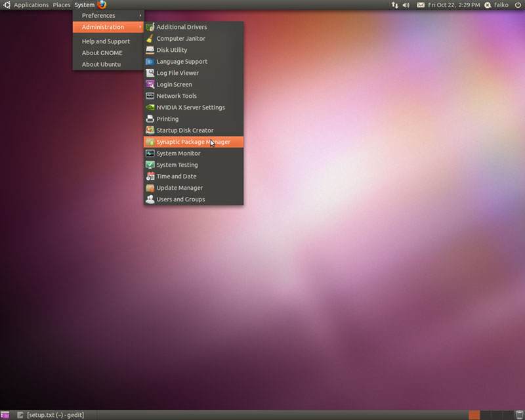This screenshot has width=525, height=420.
Task: Open Printing settings
Action: coord(194,119)
